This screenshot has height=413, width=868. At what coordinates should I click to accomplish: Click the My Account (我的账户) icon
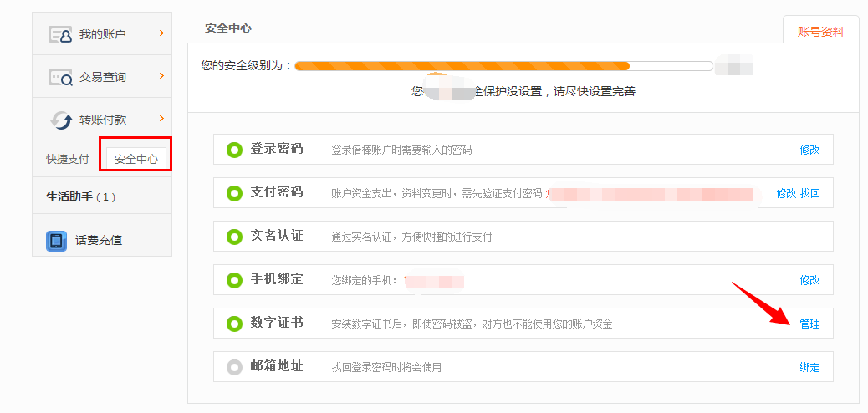[x=61, y=34]
